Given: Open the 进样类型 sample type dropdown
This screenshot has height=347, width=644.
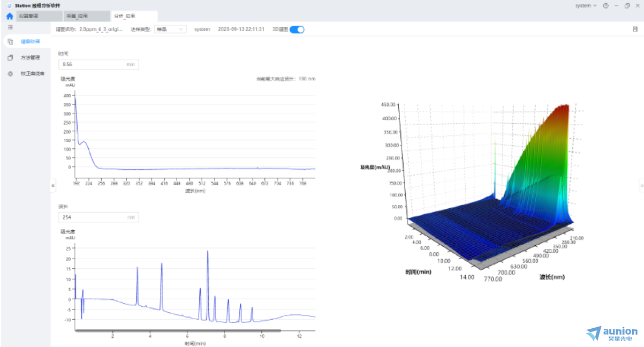Looking at the screenshot, I should coord(170,29).
